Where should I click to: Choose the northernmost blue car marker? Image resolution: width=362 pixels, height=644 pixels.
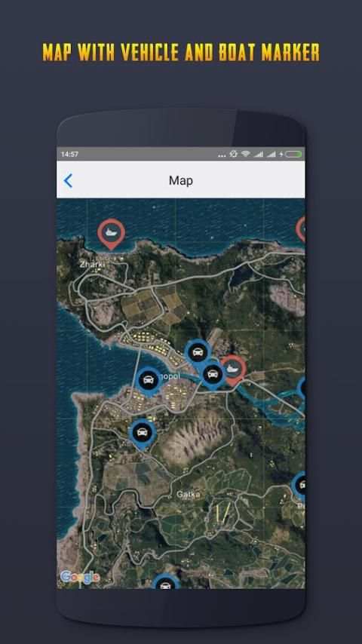click(x=198, y=354)
